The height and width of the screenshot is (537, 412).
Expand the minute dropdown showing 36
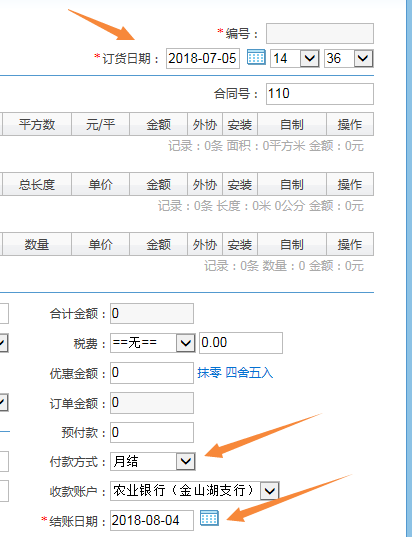tap(349, 59)
